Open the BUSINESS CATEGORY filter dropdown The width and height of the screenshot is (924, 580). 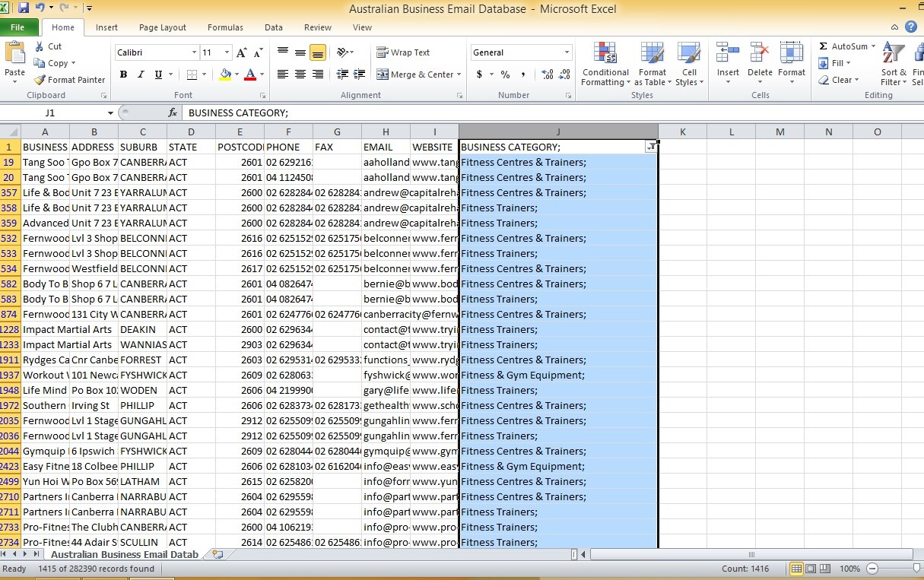650,147
